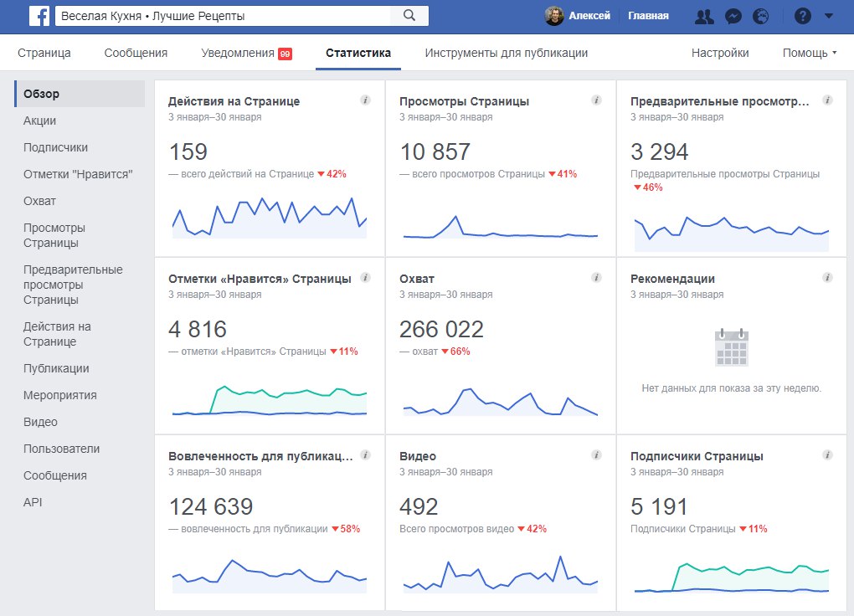Open the help question mark icon

click(802, 16)
